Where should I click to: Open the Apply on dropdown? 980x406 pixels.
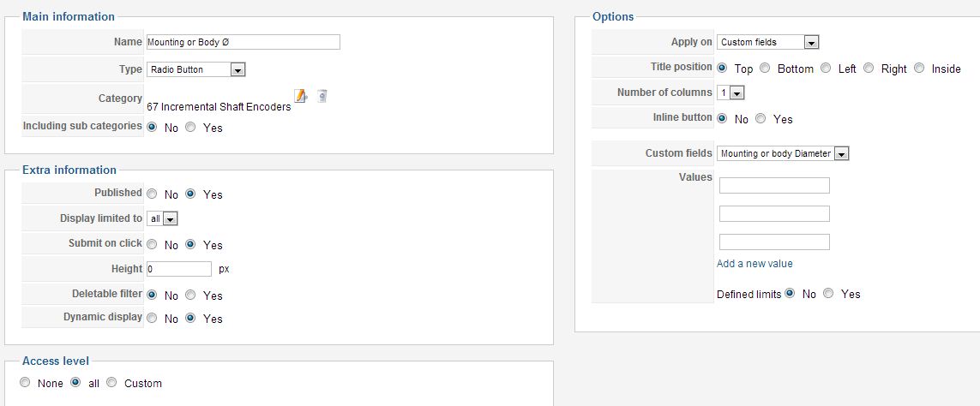point(767,42)
